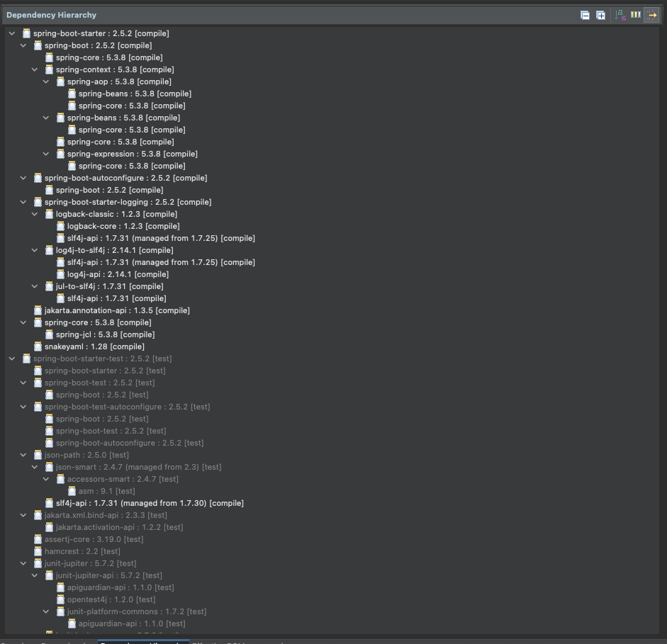This screenshot has height=644, width=667.
Task: Select the snakeyaml : 1.28 [compile] row text
Action: (94, 347)
